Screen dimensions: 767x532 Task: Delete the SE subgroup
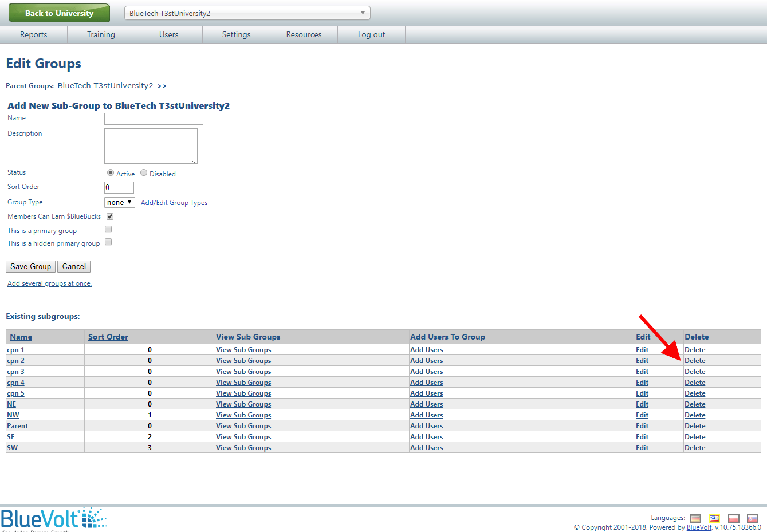pos(695,437)
